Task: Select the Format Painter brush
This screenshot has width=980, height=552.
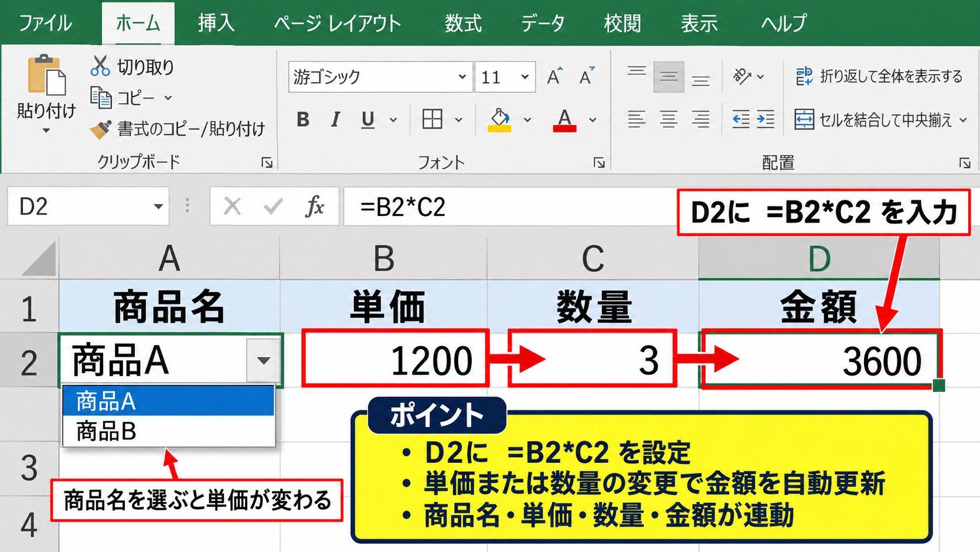Action: (100, 128)
